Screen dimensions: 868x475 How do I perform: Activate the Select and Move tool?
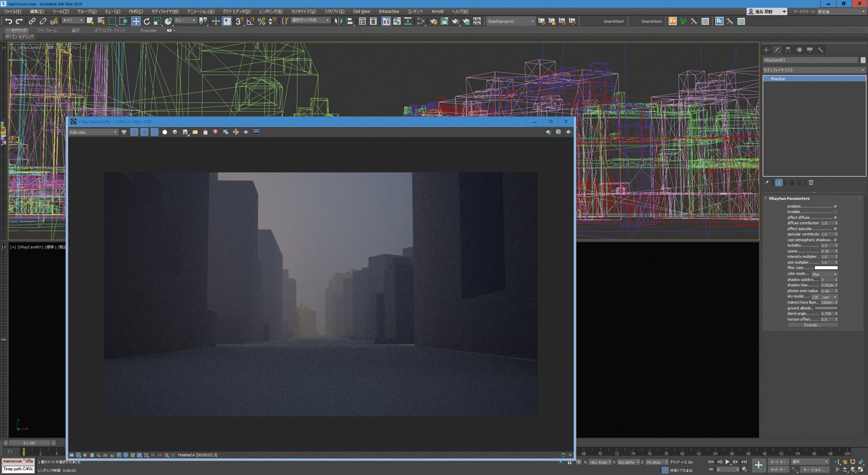coord(135,21)
